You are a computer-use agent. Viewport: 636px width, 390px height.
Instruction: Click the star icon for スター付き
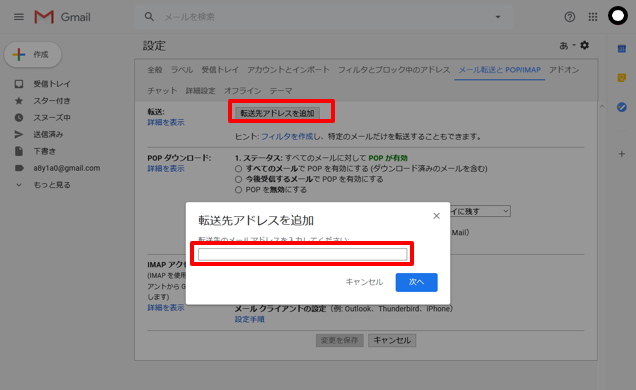click(19, 101)
